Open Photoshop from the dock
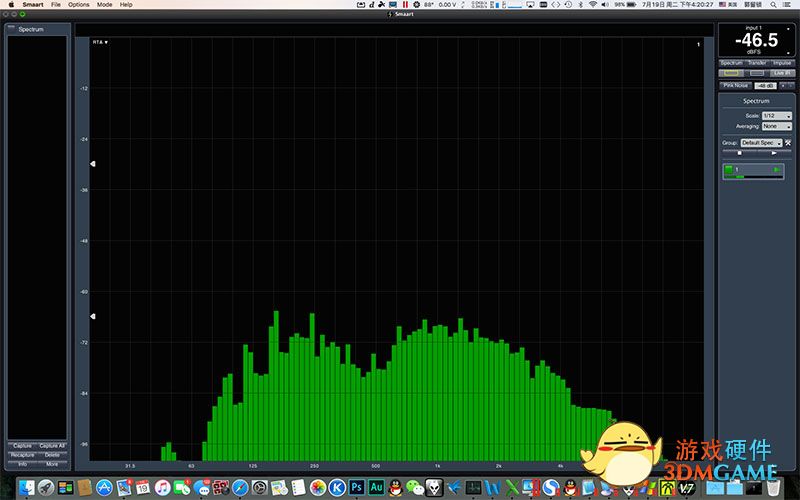 tap(356, 488)
